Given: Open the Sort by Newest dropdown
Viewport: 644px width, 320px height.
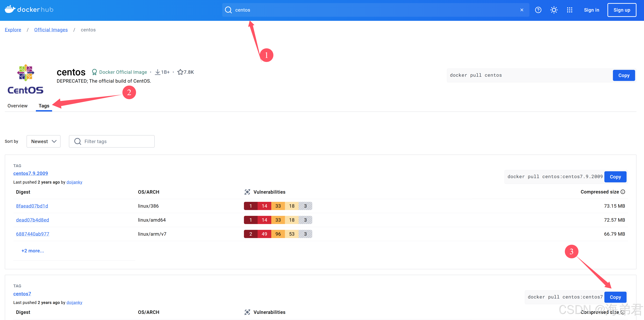Looking at the screenshot, I should pos(44,141).
